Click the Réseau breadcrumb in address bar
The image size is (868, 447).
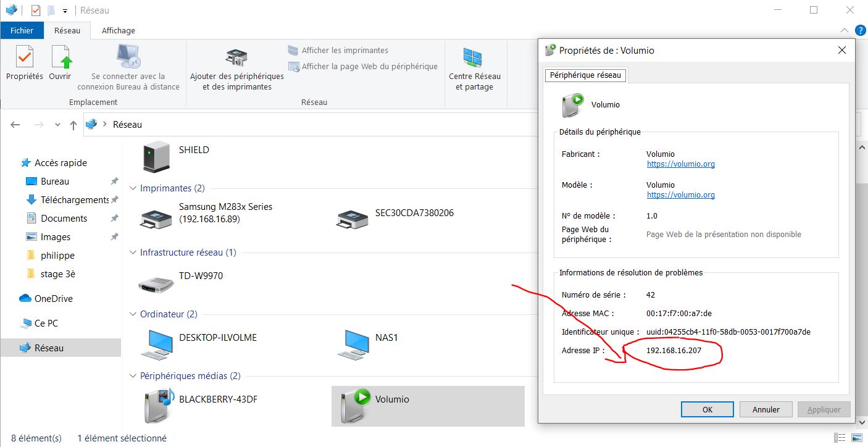click(127, 125)
